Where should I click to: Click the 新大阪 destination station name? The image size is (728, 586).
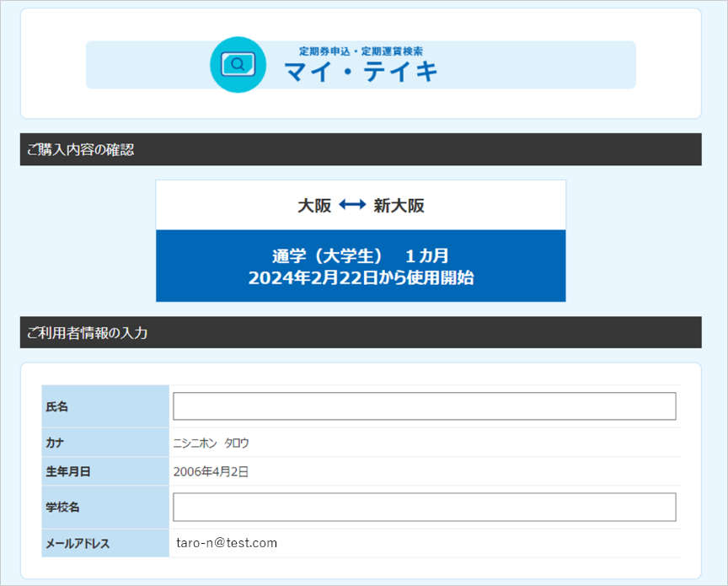tap(399, 206)
